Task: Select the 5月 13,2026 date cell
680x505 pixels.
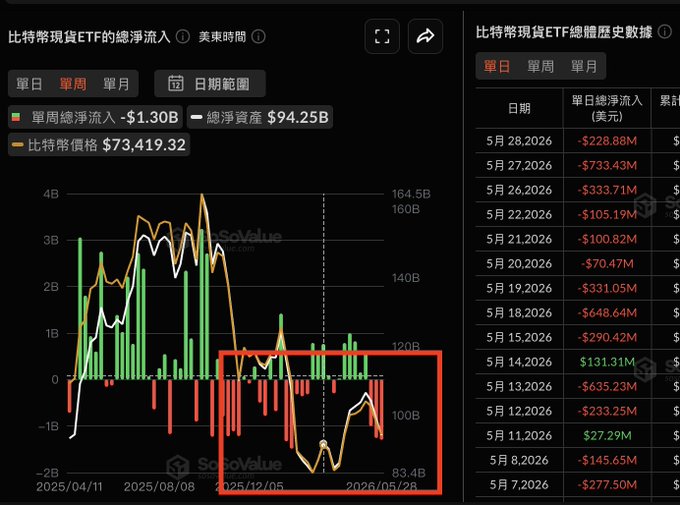Action: (519, 386)
